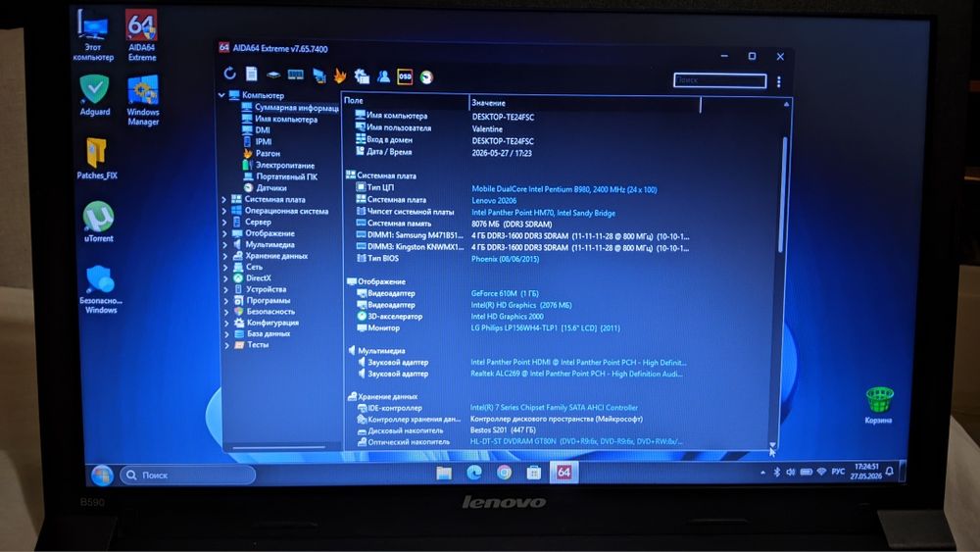Open the Adguard desktop shortcut
Image resolution: width=980 pixels, height=552 pixels.
click(x=95, y=95)
